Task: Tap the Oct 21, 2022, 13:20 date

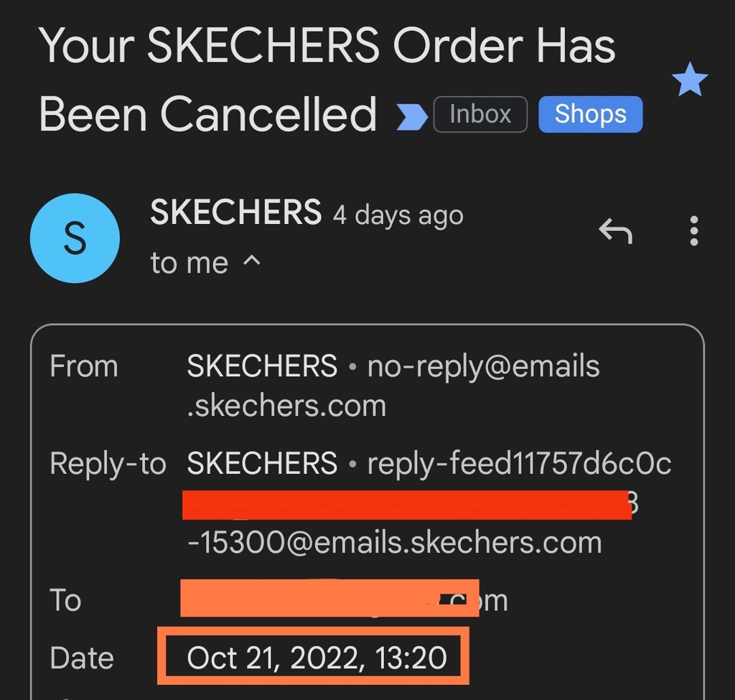Action: 317,657
